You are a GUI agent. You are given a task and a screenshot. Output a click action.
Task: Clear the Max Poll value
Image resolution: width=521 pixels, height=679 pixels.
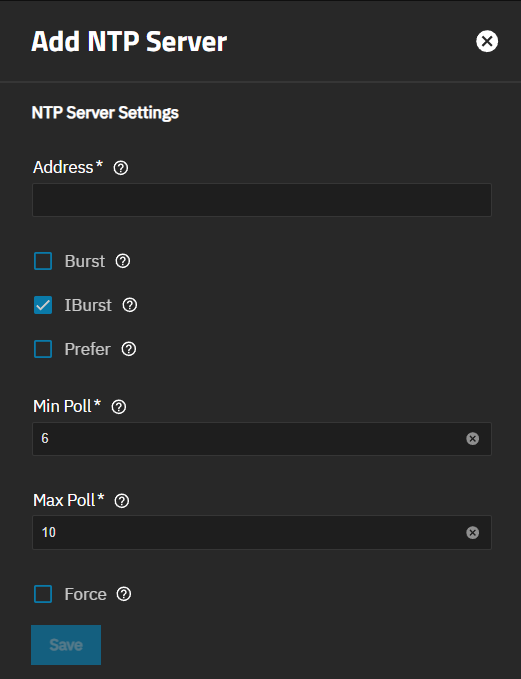tap(472, 532)
